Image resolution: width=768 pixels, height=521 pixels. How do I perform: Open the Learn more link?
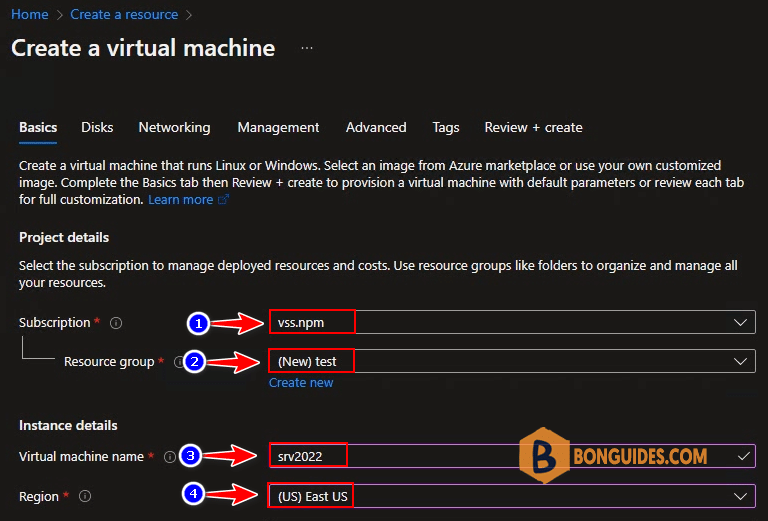click(180, 200)
